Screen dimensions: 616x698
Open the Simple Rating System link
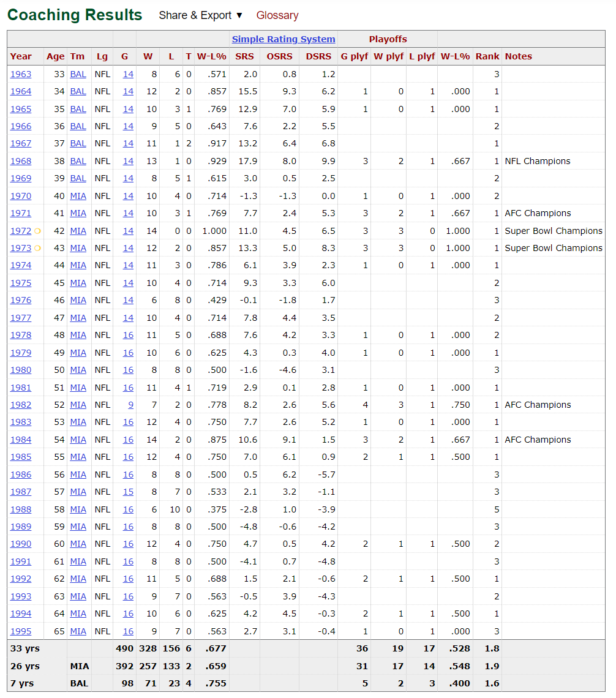tap(284, 39)
